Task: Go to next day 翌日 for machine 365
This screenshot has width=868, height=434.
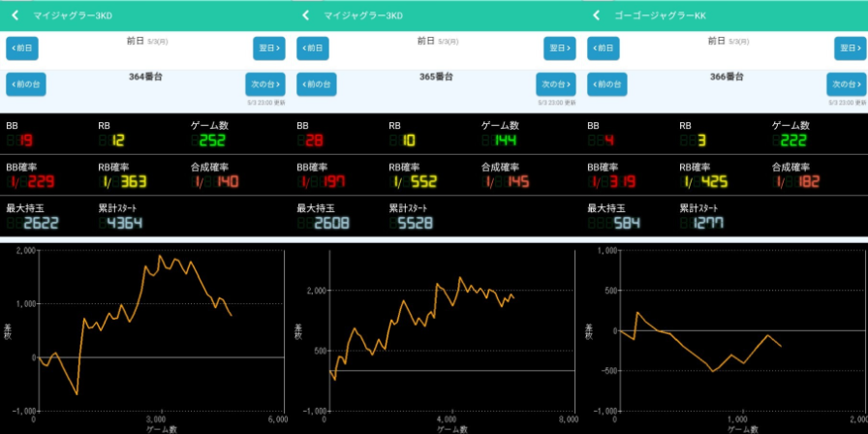Action: tap(560, 48)
